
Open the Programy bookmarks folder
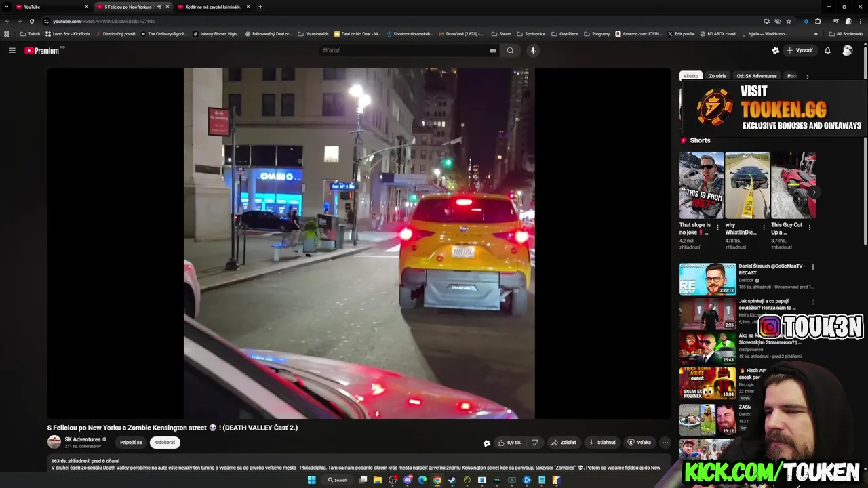tap(597, 33)
